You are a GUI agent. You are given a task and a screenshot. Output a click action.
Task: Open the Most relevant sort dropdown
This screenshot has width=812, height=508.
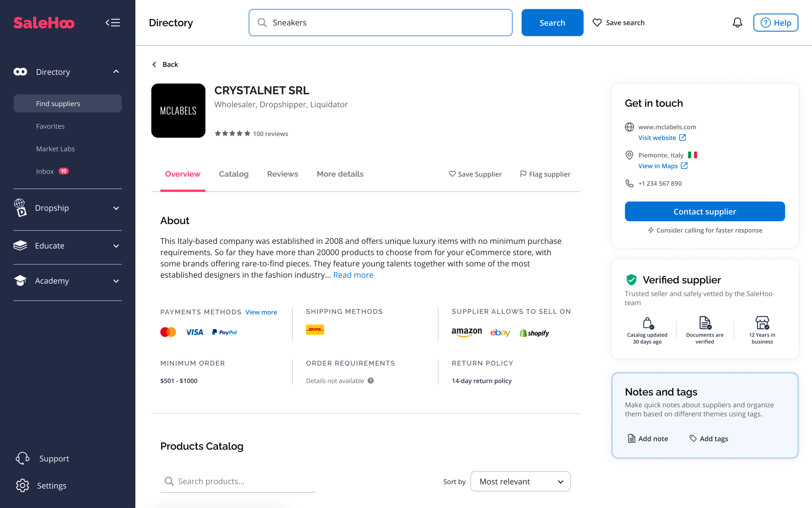[520, 481]
